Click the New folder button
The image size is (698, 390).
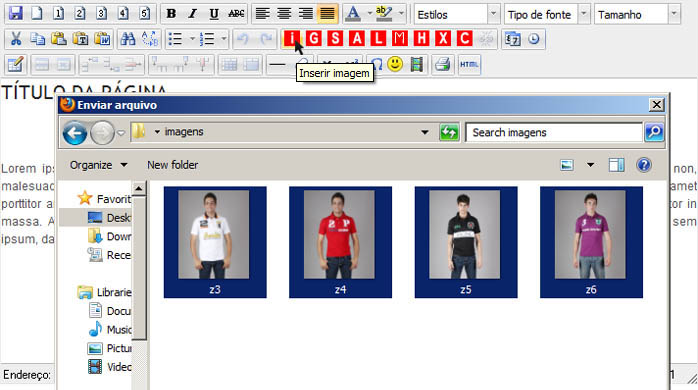[x=173, y=165]
